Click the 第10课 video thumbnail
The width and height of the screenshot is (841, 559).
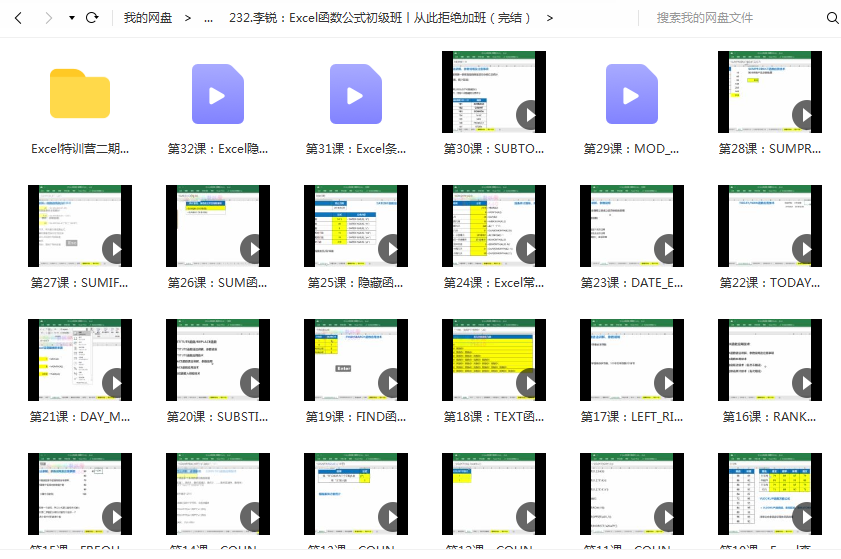[x=770, y=494]
